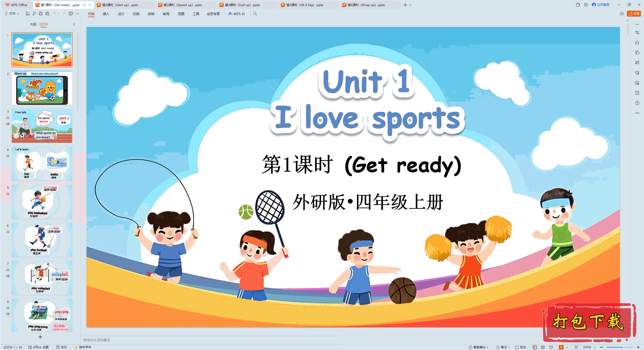Click the more options ellipsis in sidebar
The image size is (644, 350).
pyautogui.click(x=637, y=113)
